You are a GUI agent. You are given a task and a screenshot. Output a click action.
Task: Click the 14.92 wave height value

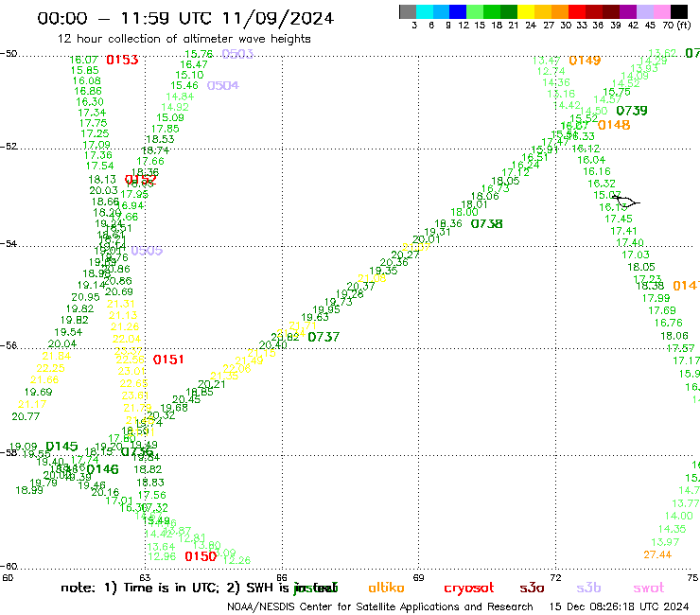pos(175,107)
